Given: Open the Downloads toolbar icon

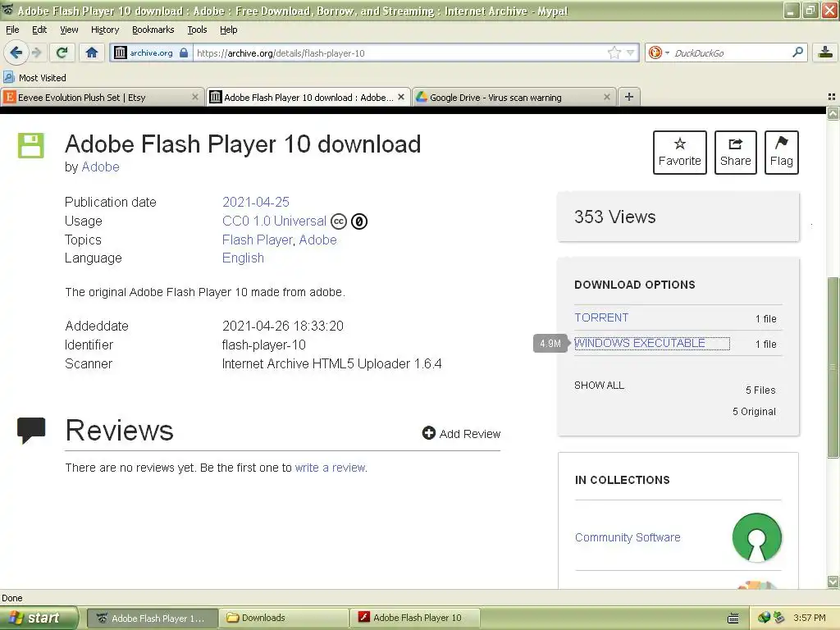Looking at the screenshot, I should [825, 52].
